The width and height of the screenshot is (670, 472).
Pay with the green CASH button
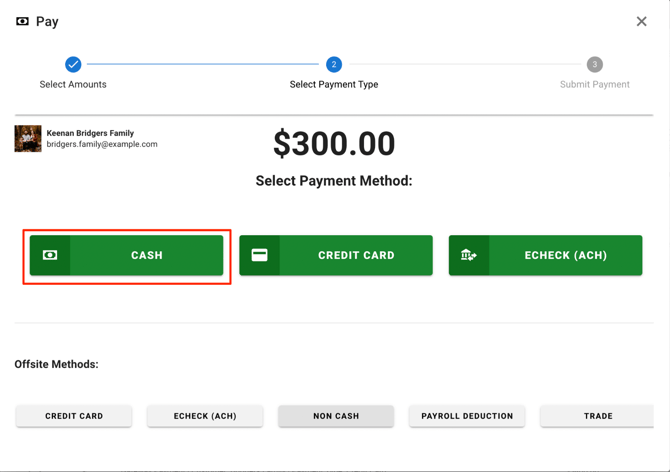pyautogui.click(x=146, y=255)
